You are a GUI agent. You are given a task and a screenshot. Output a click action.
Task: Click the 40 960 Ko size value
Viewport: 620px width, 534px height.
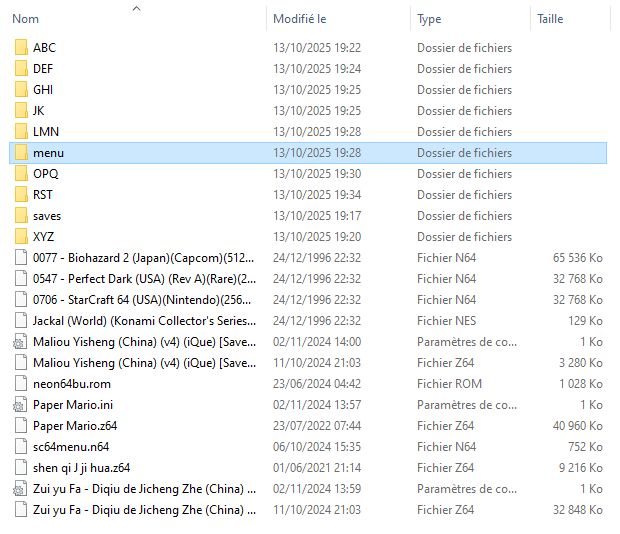point(578,426)
